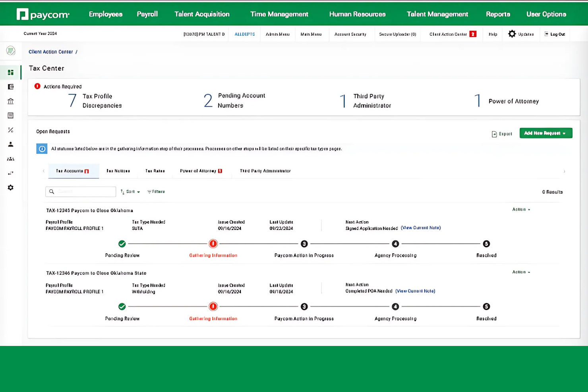588x392 pixels.
Task: Open the settings gear in left sidebar
Action: (x=11, y=187)
